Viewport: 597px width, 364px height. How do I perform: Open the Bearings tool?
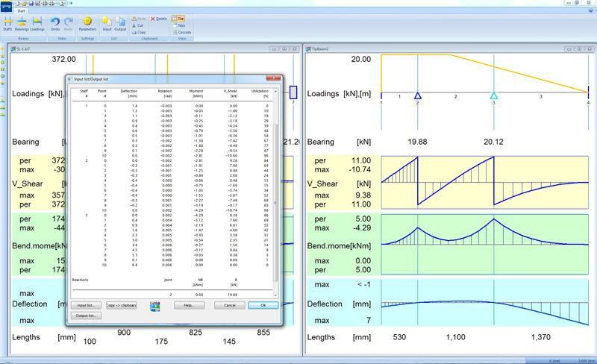(x=22, y=24)
